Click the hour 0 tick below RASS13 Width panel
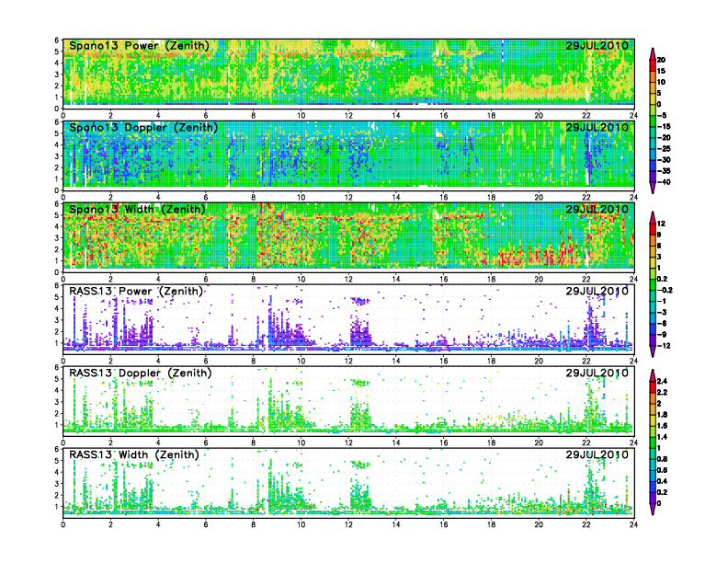The image size is (728, 563). point(63,524)
